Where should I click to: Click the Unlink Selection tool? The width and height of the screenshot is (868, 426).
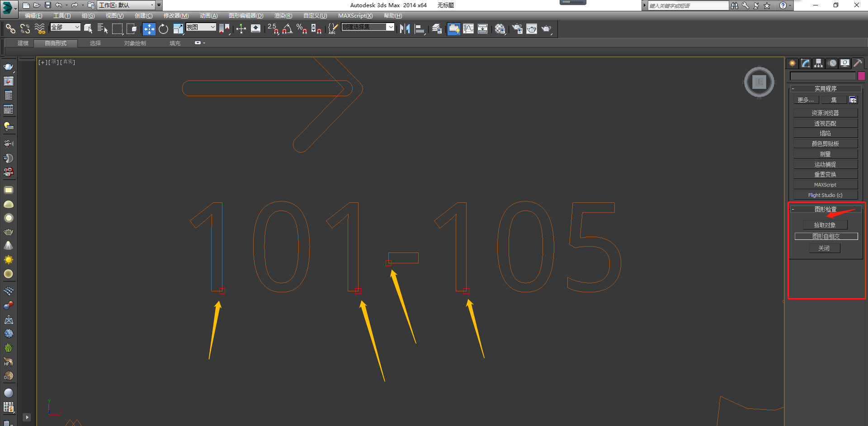click(25, 29)
